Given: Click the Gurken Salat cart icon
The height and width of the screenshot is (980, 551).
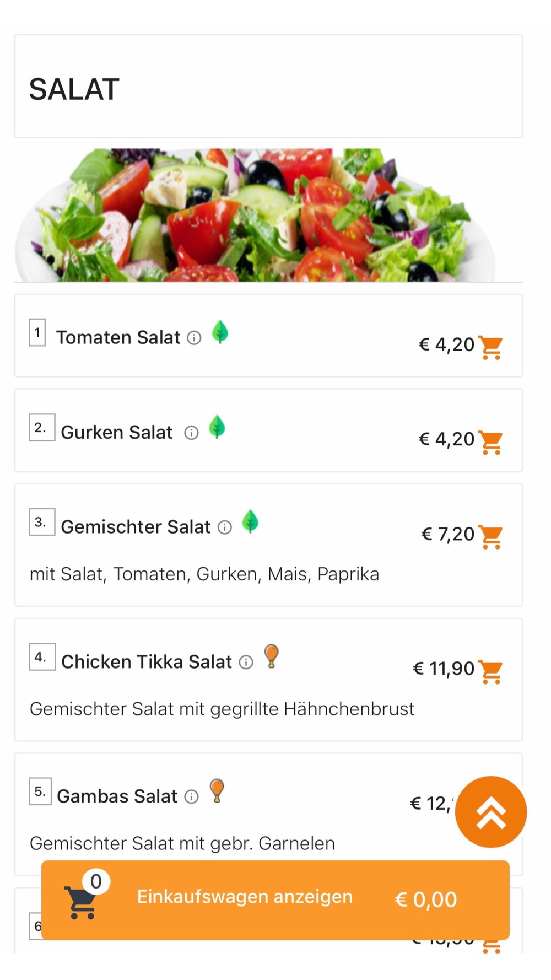Looking at the screenshot, I should (x=490, y=442).
